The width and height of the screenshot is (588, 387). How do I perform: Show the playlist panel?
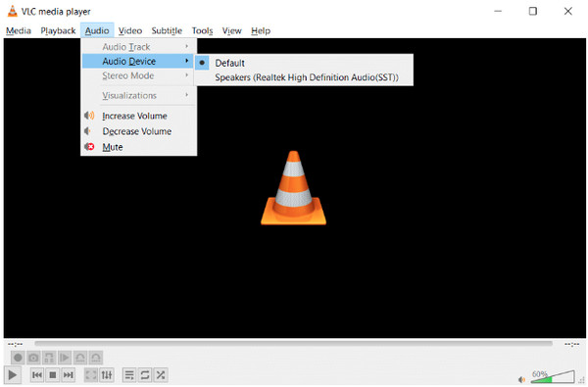[129, 374]
